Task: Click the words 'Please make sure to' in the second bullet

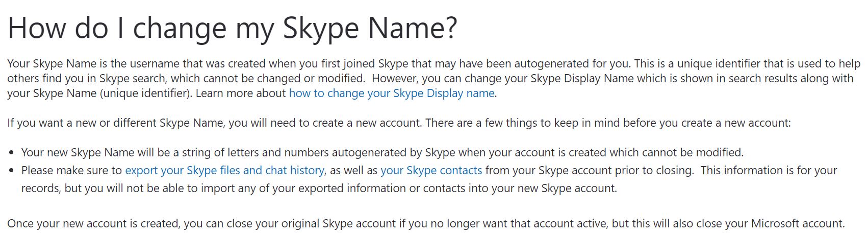Action: tap(71, 171)
